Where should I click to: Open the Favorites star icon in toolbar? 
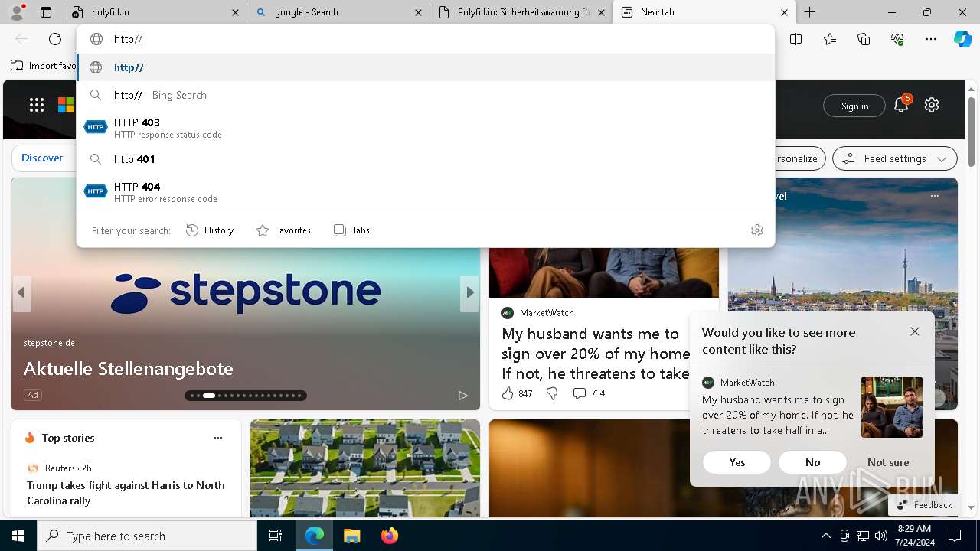pos(830,39)
